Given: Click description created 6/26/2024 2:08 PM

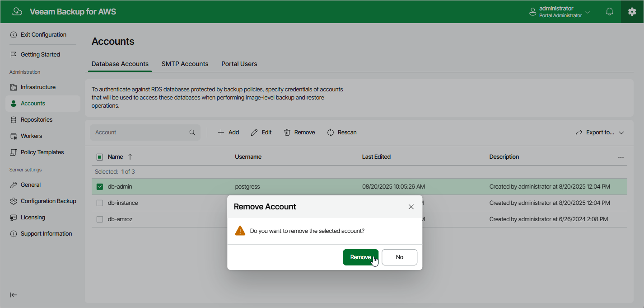Looking at the screenshot, I should (549, 219).
